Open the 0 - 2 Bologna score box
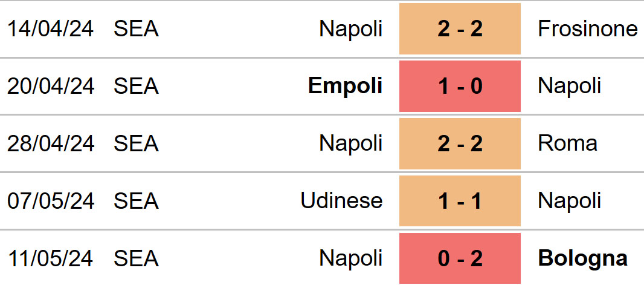Image resolution: width=644 pixels, height=285 pixels. (x=460, y=258)
